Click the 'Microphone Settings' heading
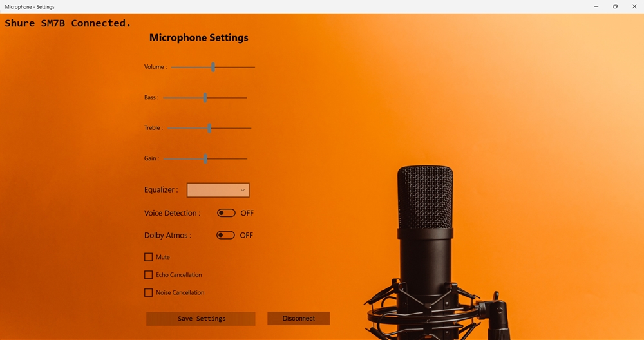Image resolution: width=644 pixels, height=340 pixels. pos(199,38)
